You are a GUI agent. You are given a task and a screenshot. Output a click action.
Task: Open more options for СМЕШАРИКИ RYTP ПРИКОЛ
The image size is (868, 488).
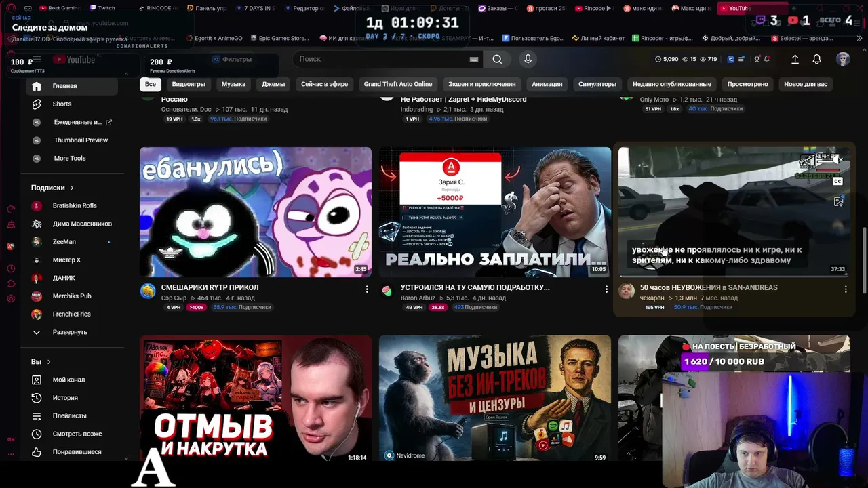[x=367, y=289]
